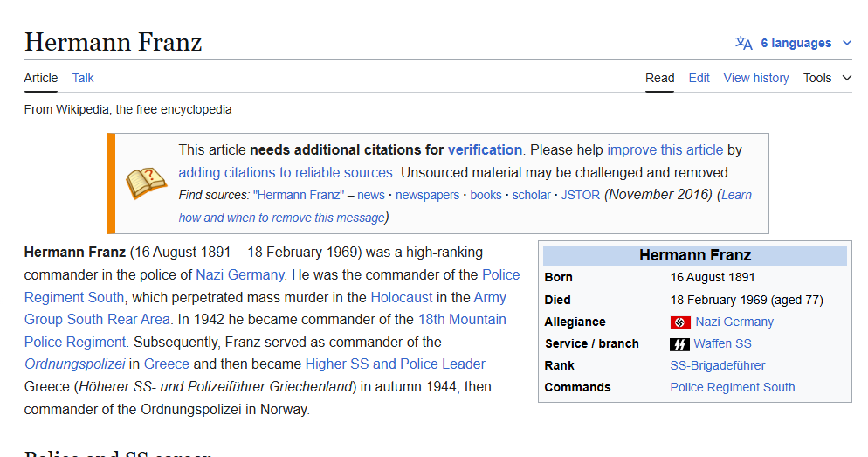Screen dimensions: 868x457
Task: Click the language translation icon
Action: (743, 43)
